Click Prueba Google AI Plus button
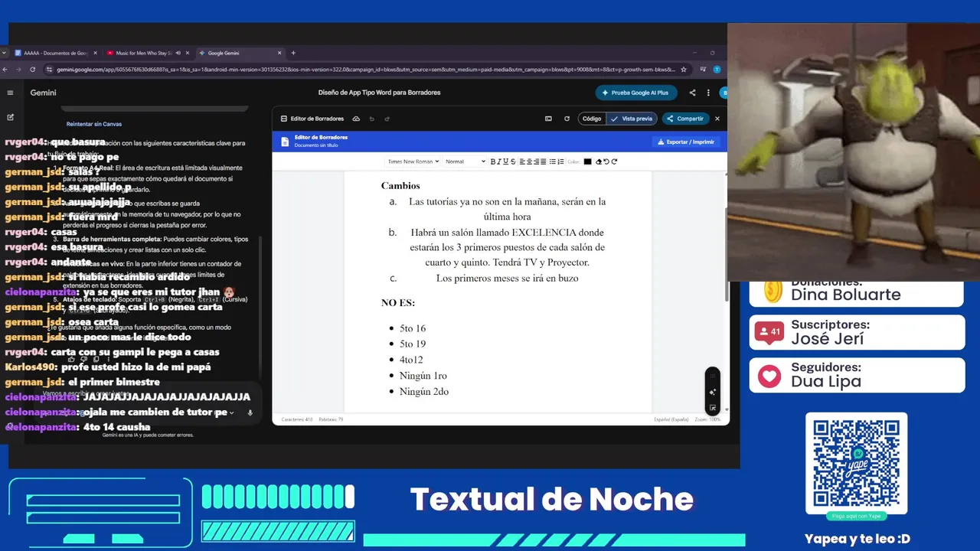980x551 pixels. coord(636,93)
